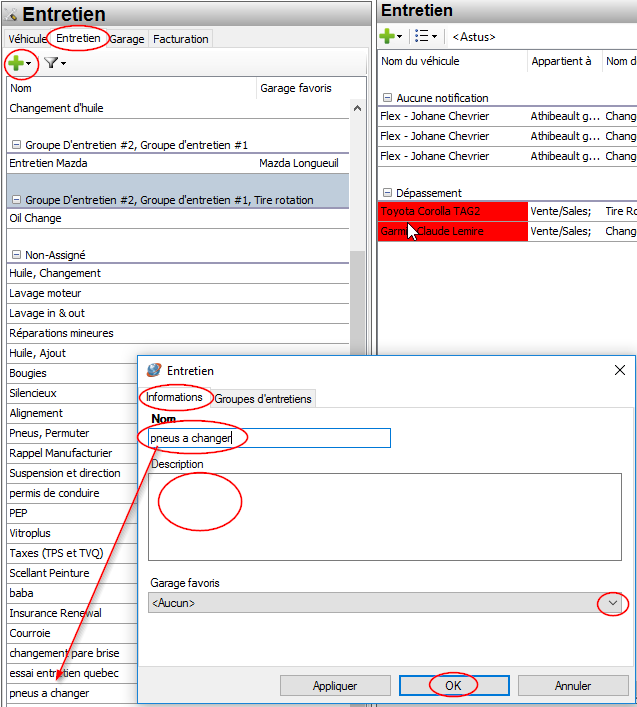Close the Entretien dialog with the X
Image resolution: width=637 pixels, height=707 pixels.
point(619,371)
